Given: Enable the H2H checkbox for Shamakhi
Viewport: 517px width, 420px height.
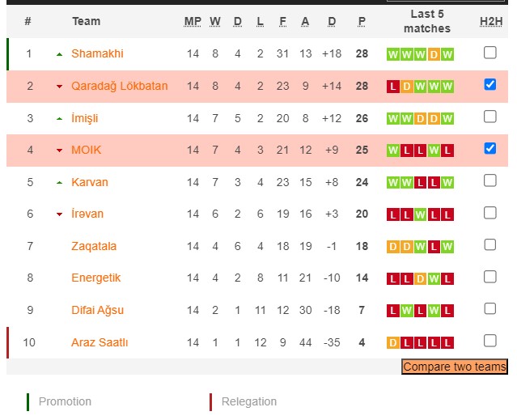Looking at the screenshot, I should pyautogui.click(x=489, y=53).
